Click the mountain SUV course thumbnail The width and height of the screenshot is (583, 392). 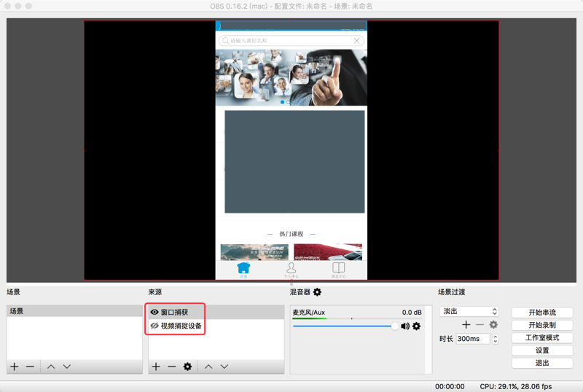[254, 252]
